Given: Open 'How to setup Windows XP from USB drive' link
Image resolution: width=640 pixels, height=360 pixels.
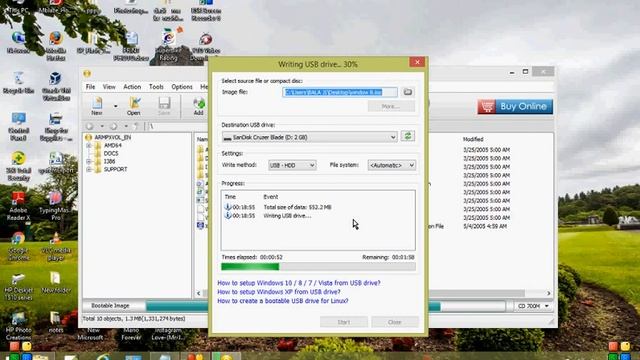Looking at the screenshot, I should [279, 292].
